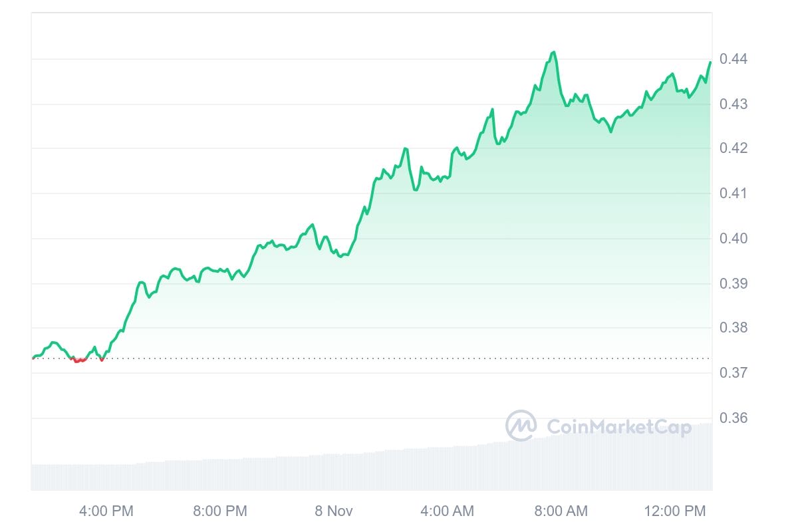Click the 0.44 price axis label

(x=733, y=59)
